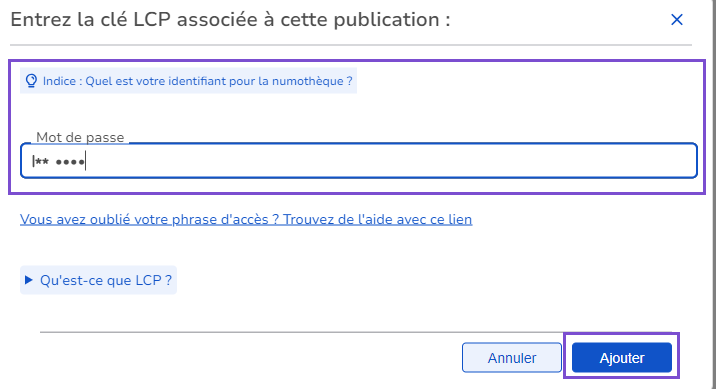716x389 pixels.
Task: Dismiss the dialog using Annuler
Action: point(511,357)
